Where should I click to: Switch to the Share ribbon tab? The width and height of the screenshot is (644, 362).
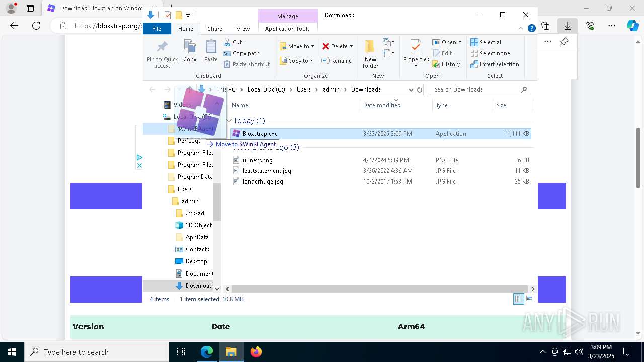[x=215, y=29]
